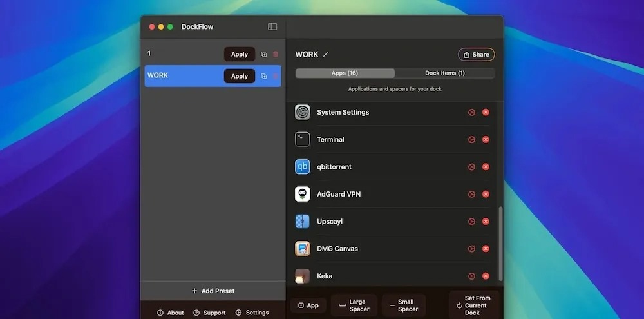Duplicate preset 1 using copy icon

[263, 54]
